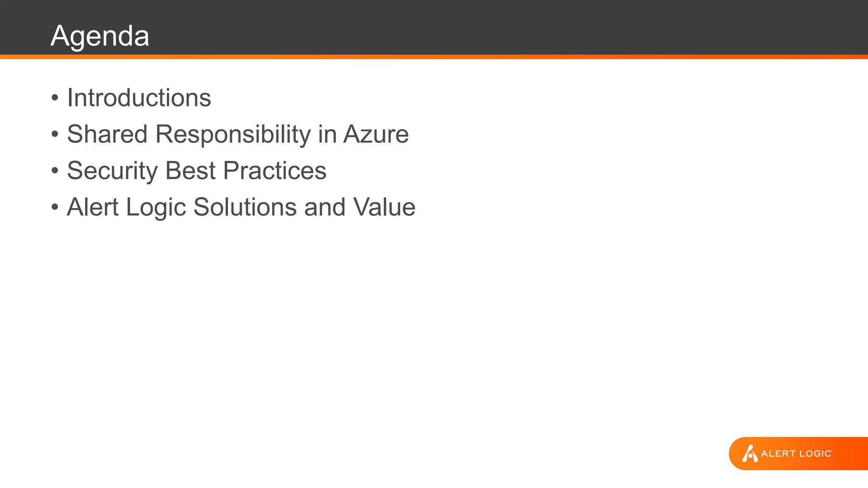Click the ALERT LOGIC wordmark in the badge
Screen dimensions: 868x488
(797, 454)
